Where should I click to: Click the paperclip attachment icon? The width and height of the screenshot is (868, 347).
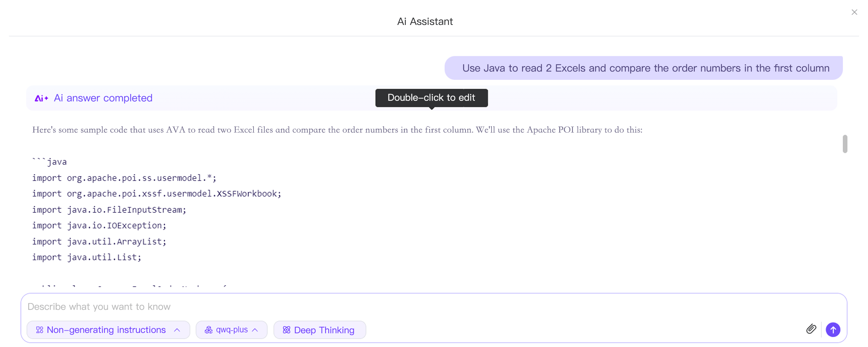pos(811,329)
